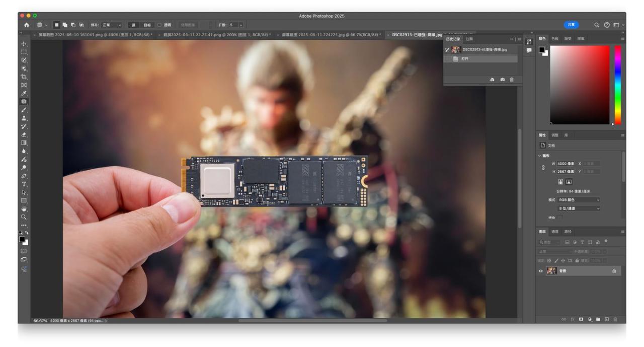Select the Horizontal Type tool
The image size is (644, 347).
(x=24, y=184)
